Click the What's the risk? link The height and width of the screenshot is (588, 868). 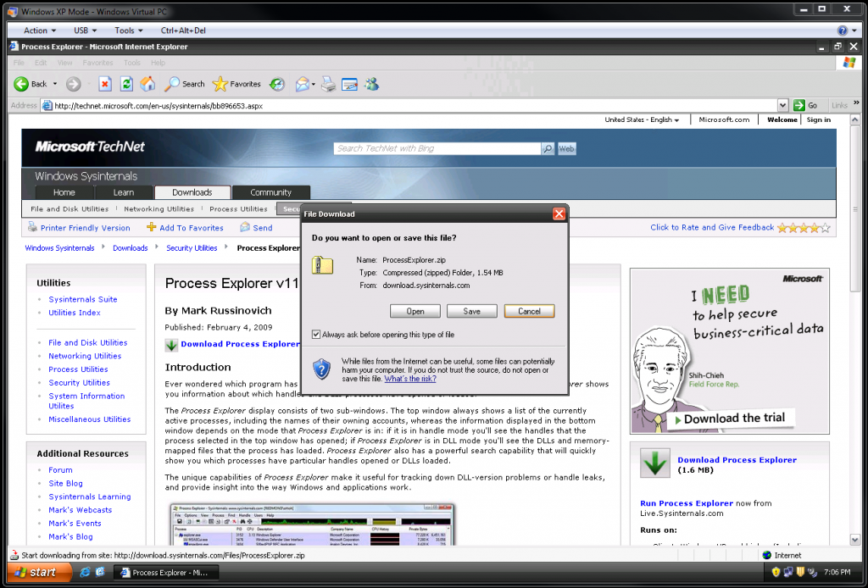point(410,379)
